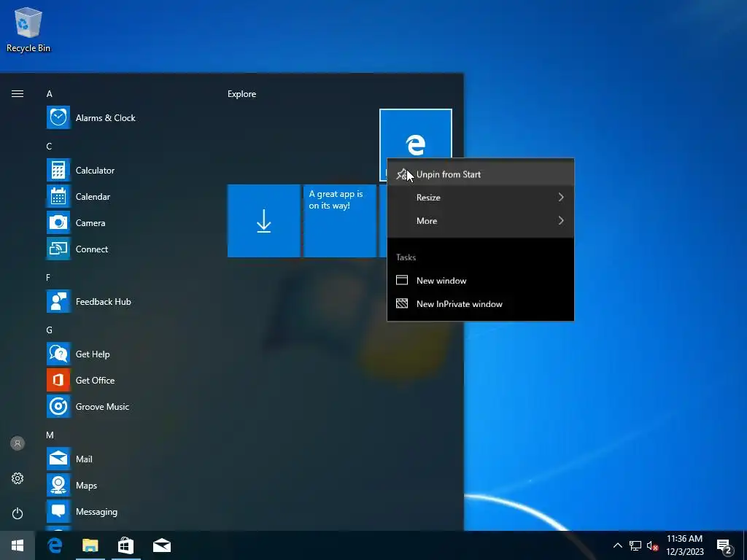Select New InPrivate window task
Screen dimensions: 747x560
pos(480,304)
